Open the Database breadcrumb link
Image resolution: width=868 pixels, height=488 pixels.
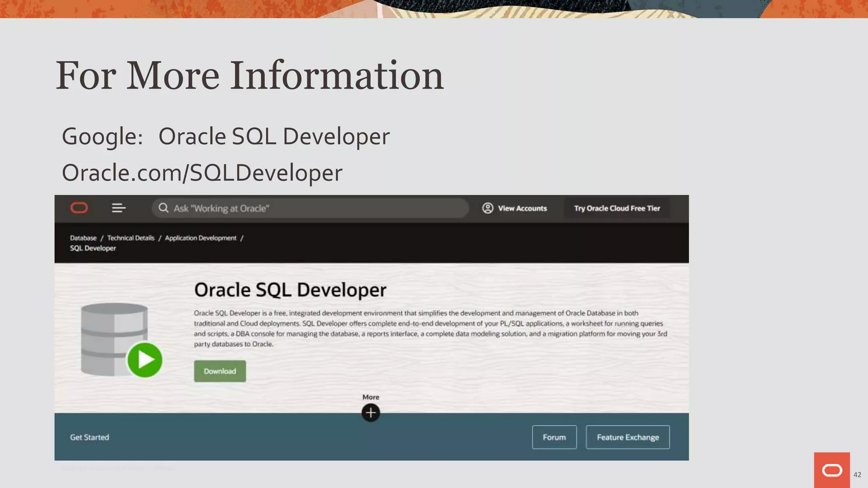point(83,238)
